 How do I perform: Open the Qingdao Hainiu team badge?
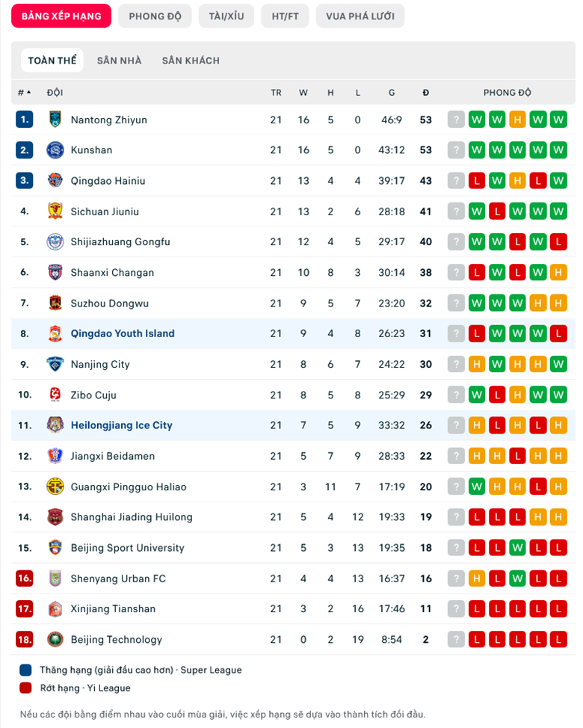tap(55, 181)
